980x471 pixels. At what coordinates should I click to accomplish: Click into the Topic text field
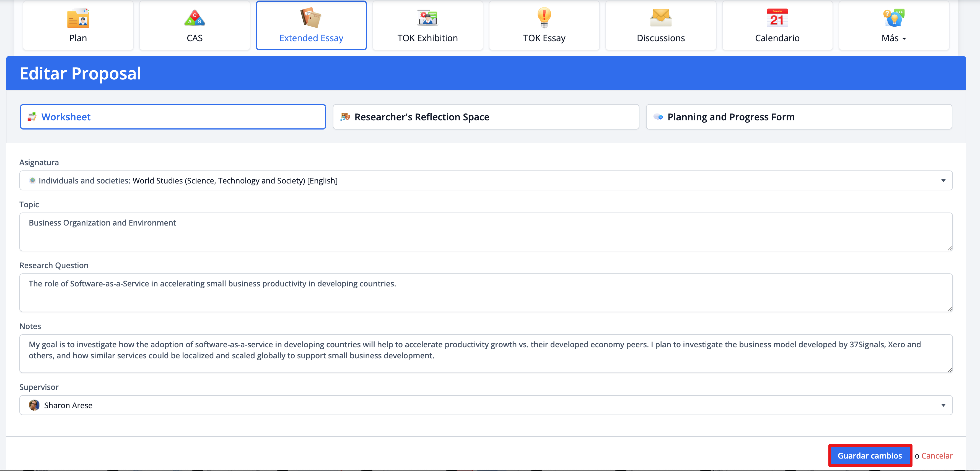pos(486,232)
